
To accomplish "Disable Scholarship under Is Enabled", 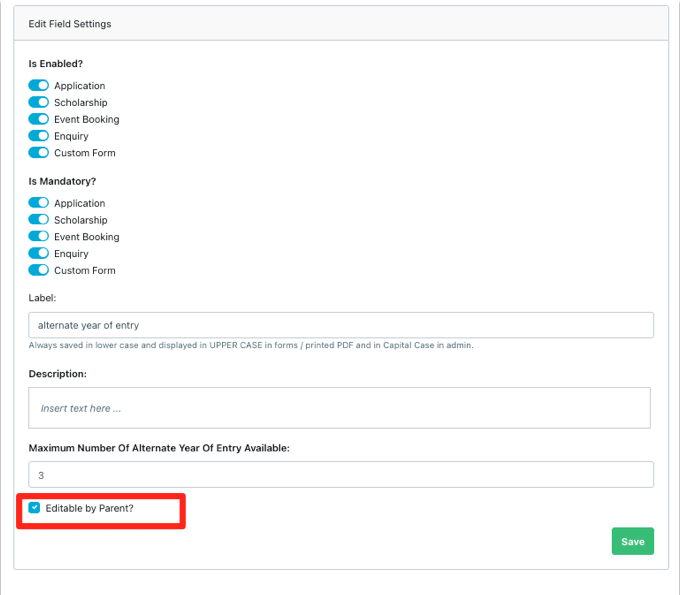I will [x=38, y=102].
